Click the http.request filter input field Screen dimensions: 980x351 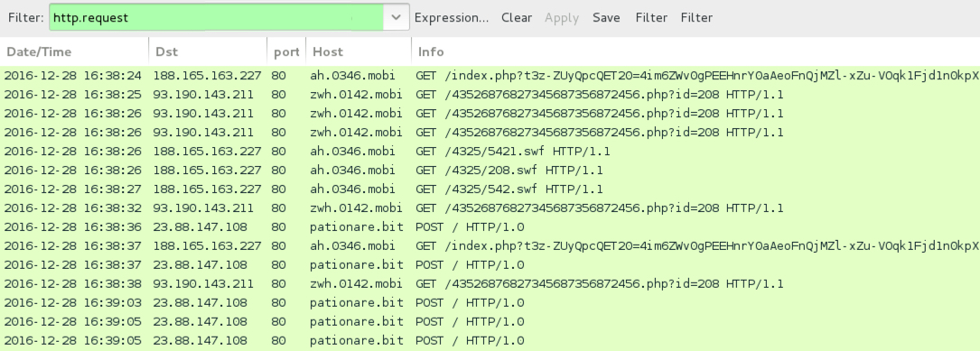point(216,17)
